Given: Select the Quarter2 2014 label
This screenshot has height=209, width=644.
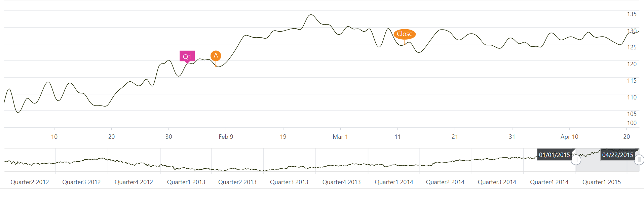Looking at the screenshot, I should click(445, 182).
